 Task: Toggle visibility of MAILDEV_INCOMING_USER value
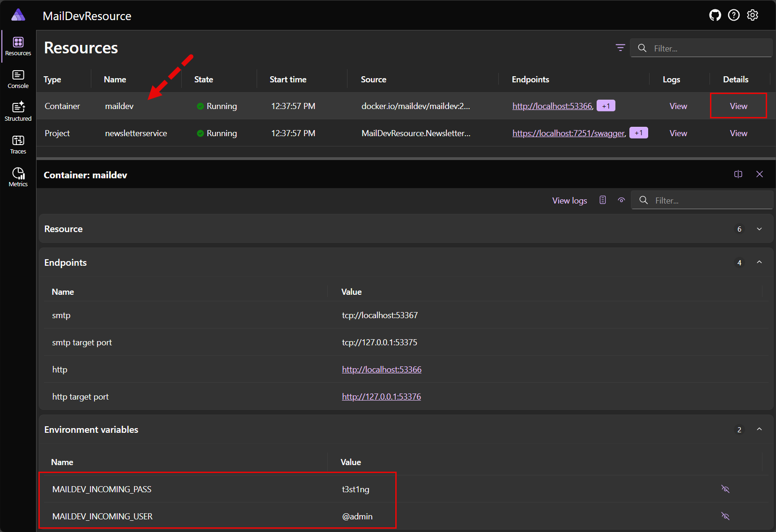725,516
